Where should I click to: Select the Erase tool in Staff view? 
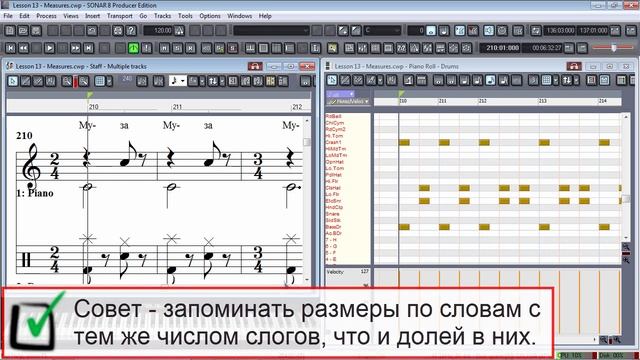coord(38,81)
